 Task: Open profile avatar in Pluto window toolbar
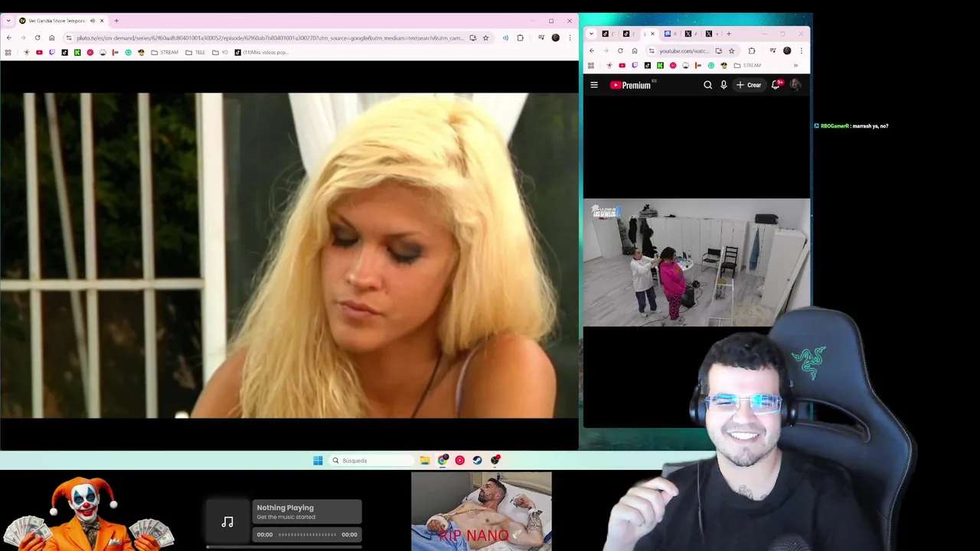(556, 37)
